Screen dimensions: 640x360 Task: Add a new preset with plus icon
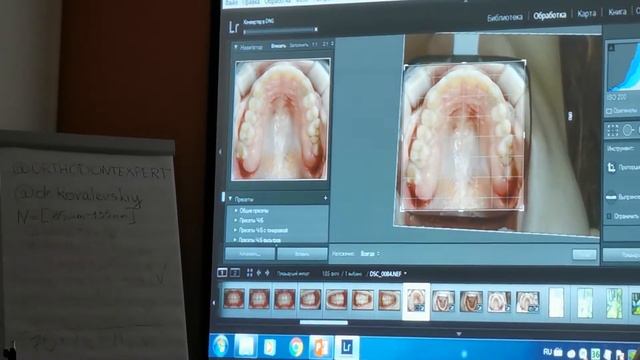point(325,198)
